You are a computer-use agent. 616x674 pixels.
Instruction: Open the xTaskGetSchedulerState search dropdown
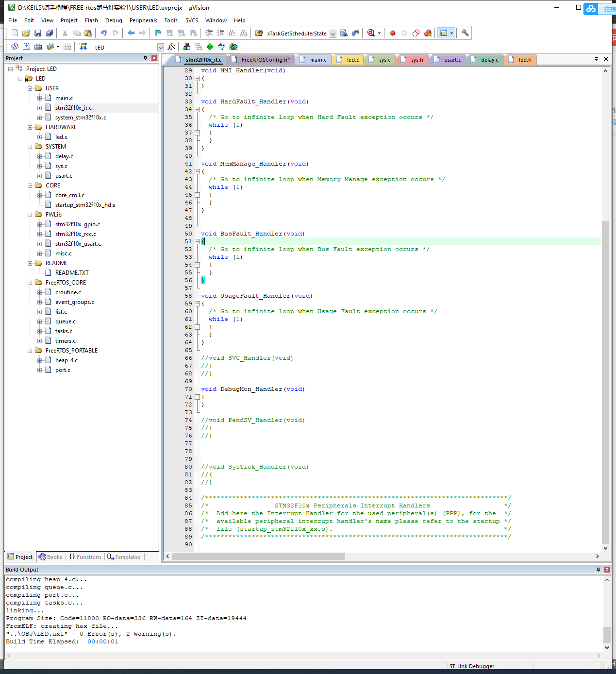[x=333, y=34]
